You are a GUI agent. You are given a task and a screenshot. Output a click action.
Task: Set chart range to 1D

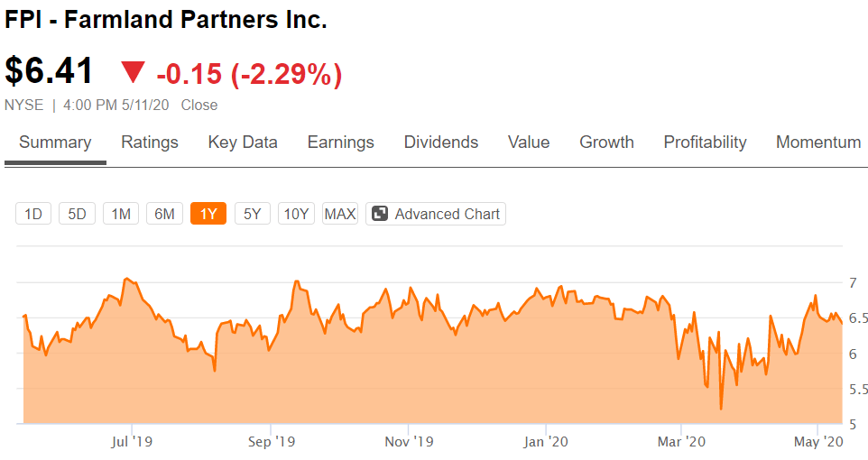[33, 214]
